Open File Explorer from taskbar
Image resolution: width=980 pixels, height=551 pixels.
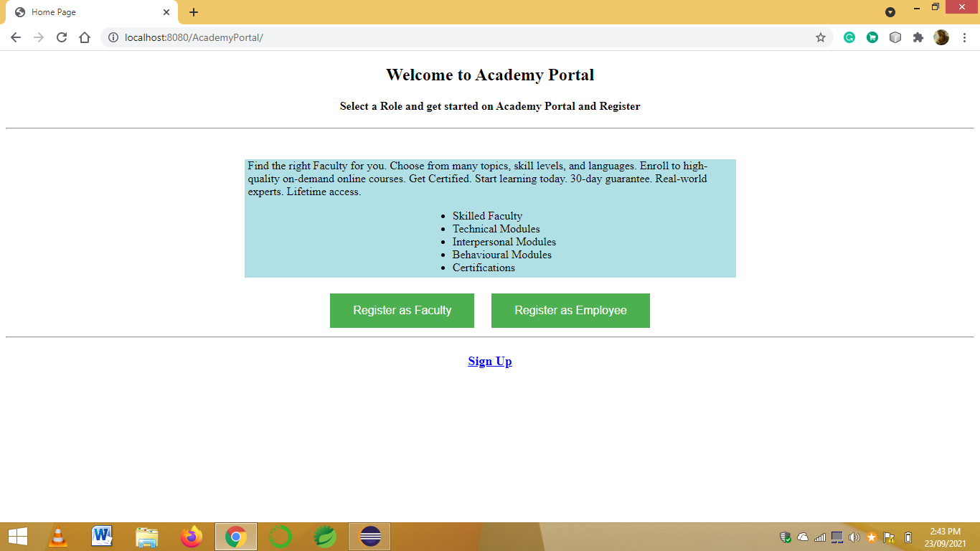click(x=147, y=537)
